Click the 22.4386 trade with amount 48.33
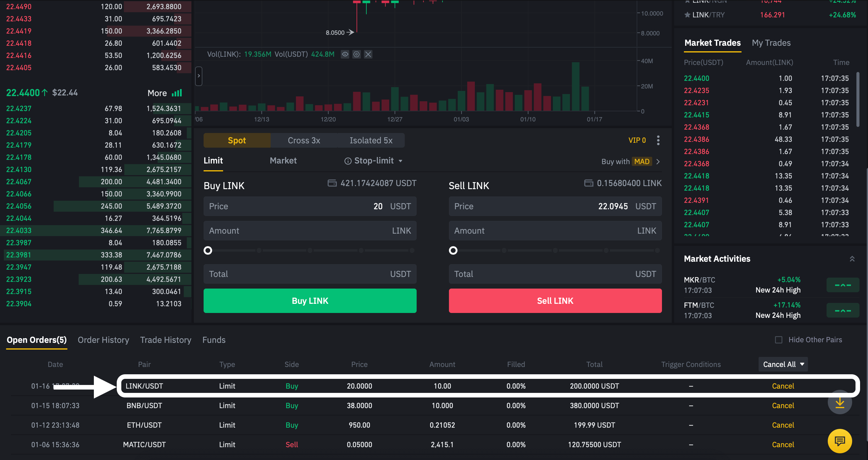Screen dimensions: 868x460 click(766, 139)
